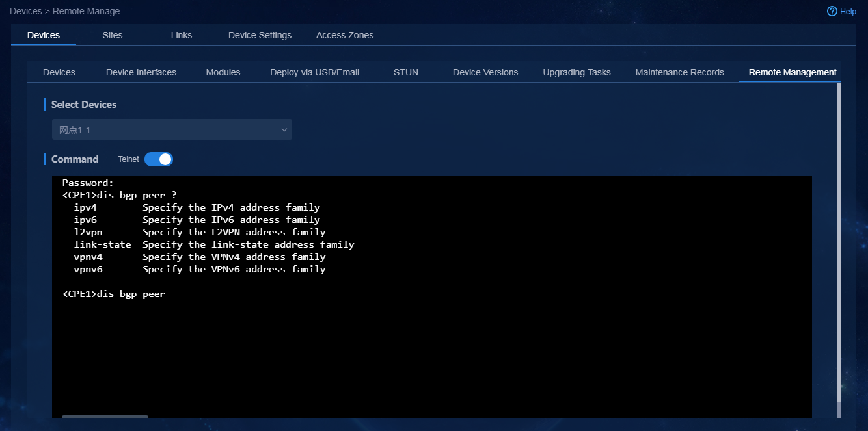Click the vertical page scrollbar
Viewport: 868px width, 431px height.
click(x=839, y=242)
